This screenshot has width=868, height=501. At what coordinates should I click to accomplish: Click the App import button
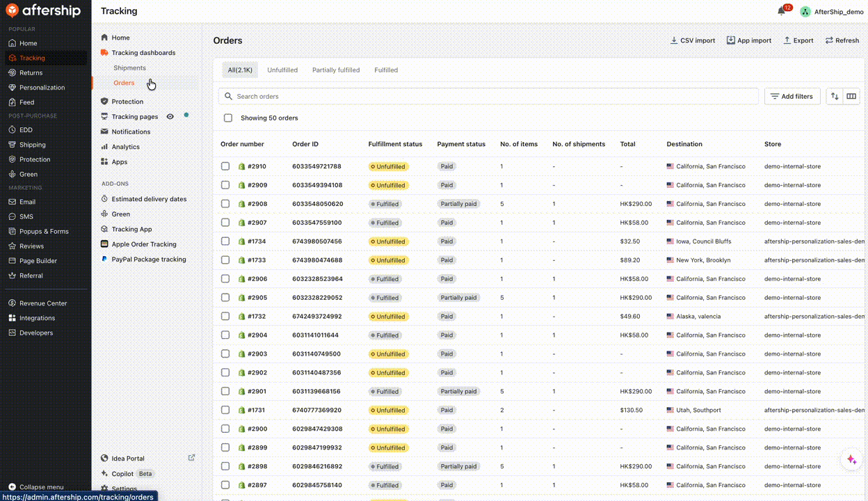tap(749, 40)
